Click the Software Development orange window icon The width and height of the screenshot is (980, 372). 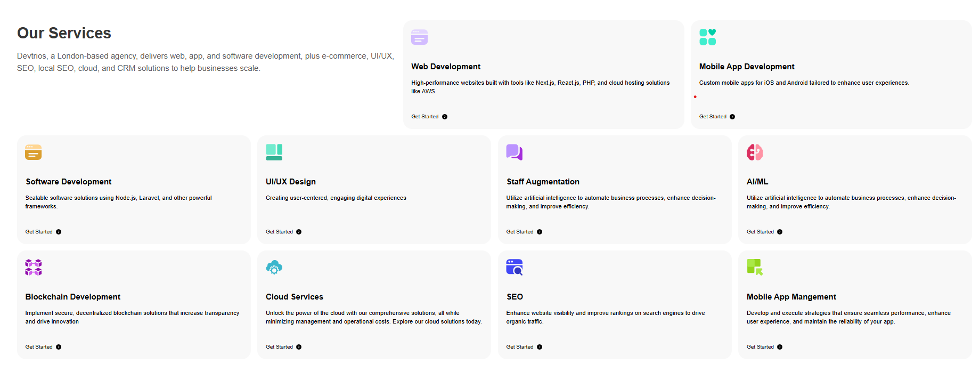pos(33,152)
